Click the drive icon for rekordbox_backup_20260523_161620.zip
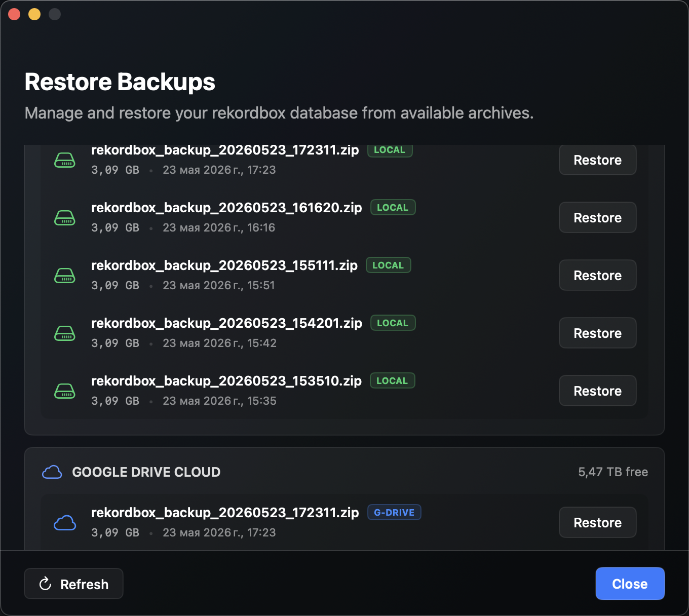Screen dimensions: 689x616 coord(65,218)
